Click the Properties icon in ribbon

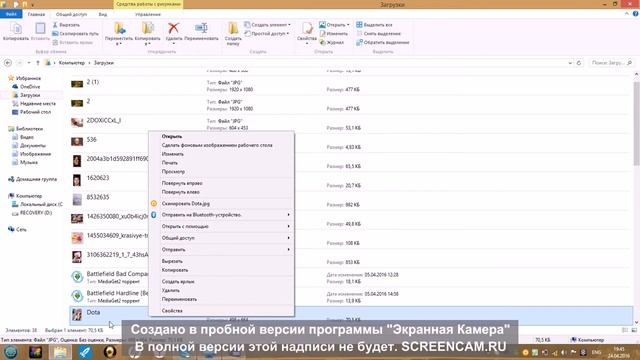pos(307,28)
